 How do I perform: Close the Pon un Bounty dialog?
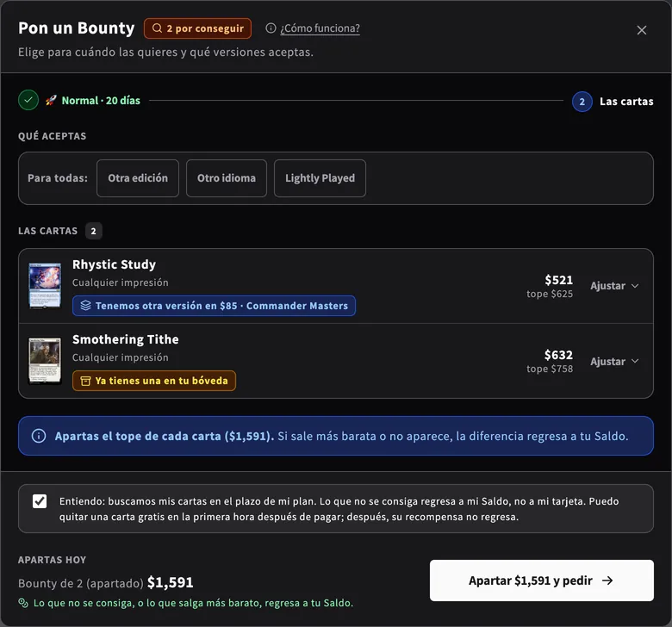point(641,30)
